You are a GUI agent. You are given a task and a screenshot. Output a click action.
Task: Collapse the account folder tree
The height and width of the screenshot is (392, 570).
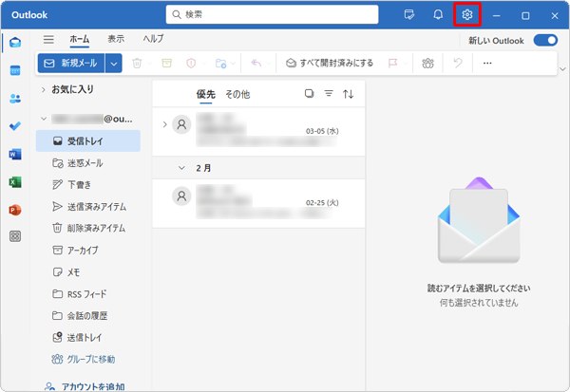pyautogui.click(x=44, y=119)
